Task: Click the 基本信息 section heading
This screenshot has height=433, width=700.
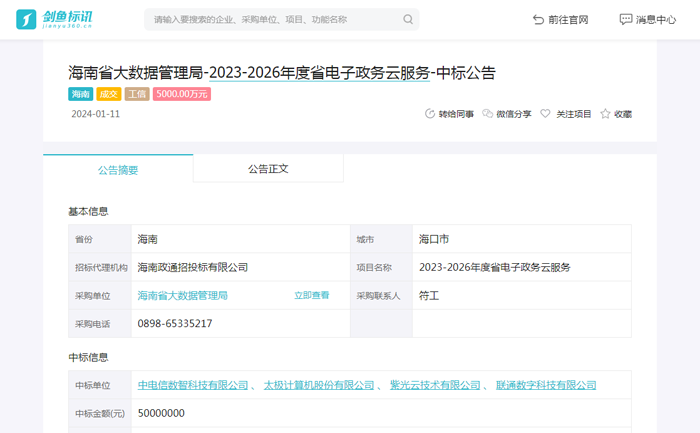Action: (x=88, y=211)
